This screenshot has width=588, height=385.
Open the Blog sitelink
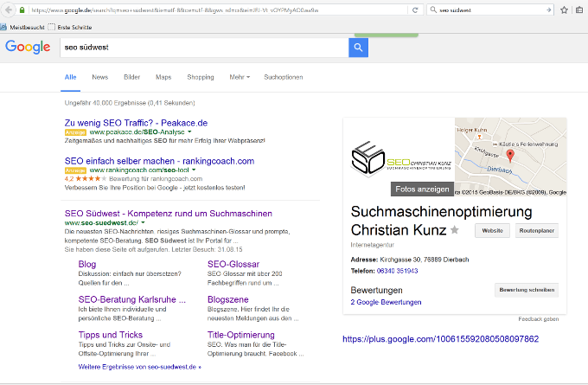[87, 264]
